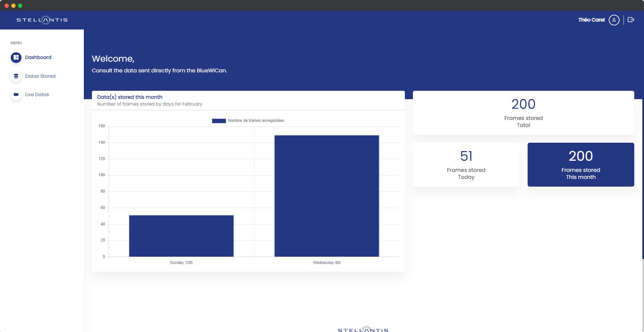Viewport: 644px width, 332px height.
Task: Click the logout icon in header
Action: point(631,20)
